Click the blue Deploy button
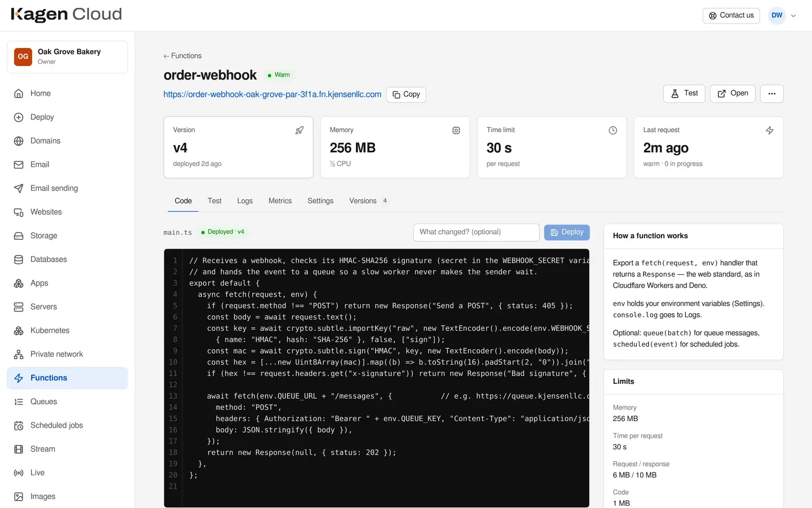Screen dimensions: 812x508 tap(567, 233)
